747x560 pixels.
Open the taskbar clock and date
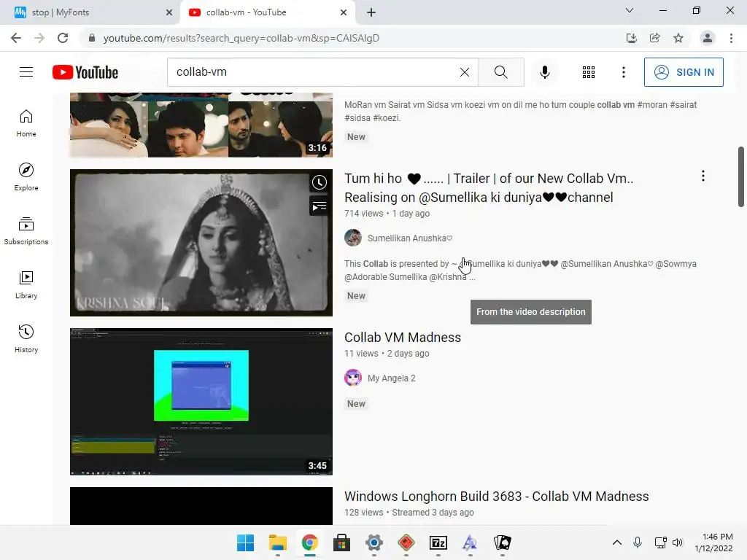(713, 542)
